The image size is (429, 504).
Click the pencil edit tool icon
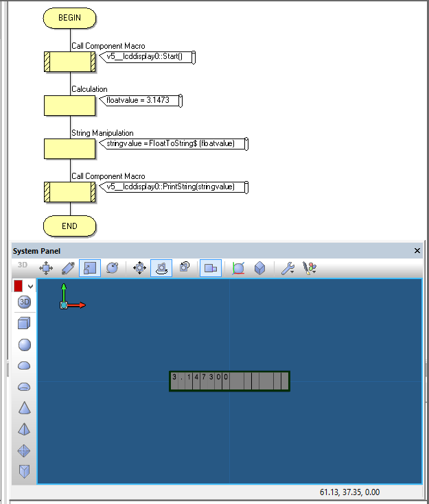coord(68,268)
